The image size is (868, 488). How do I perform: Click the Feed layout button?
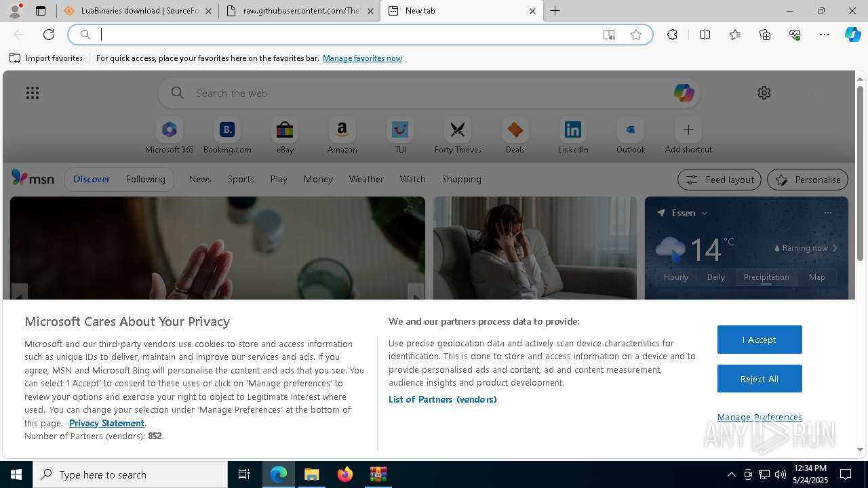(719, 180)
